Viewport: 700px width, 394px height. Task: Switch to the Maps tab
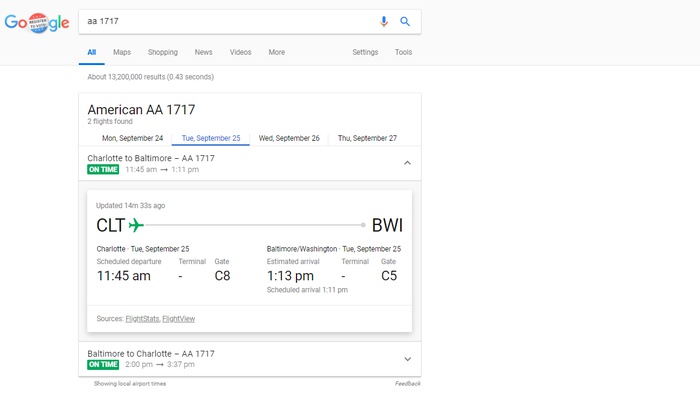[122, 52]
